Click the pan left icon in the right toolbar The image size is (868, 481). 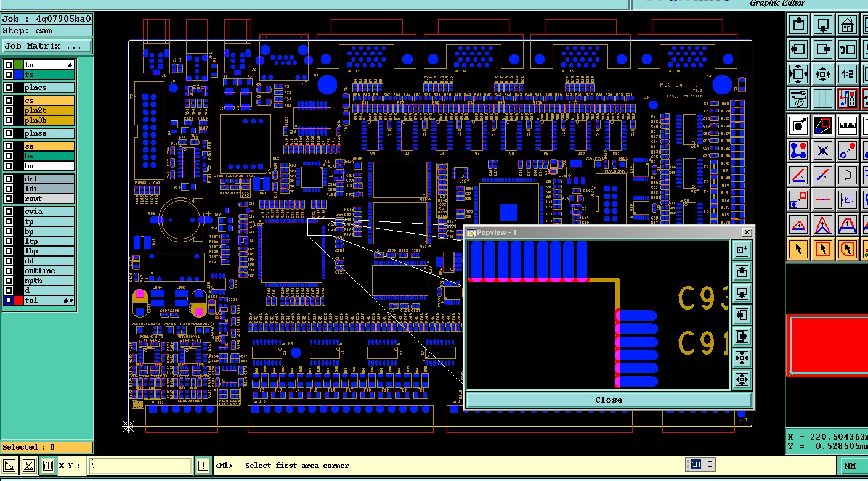798,49
